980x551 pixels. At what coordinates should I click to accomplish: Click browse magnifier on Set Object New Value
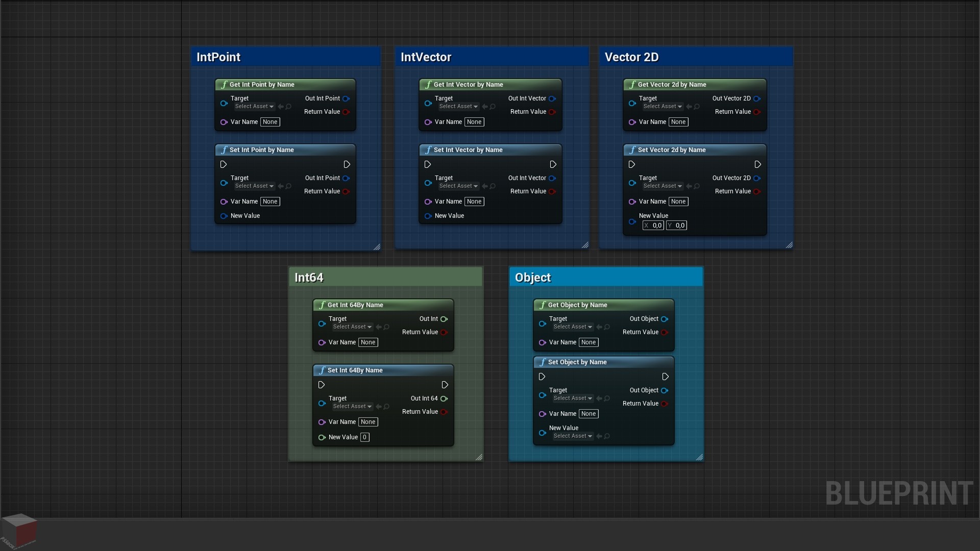click(x=607, y=436)
